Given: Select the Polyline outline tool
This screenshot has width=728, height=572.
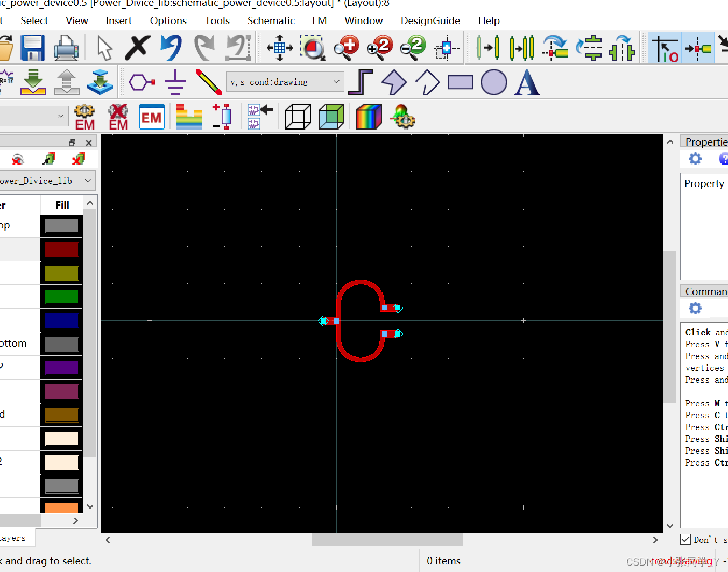Looking at the screenshot, I should tap(427, 83).
